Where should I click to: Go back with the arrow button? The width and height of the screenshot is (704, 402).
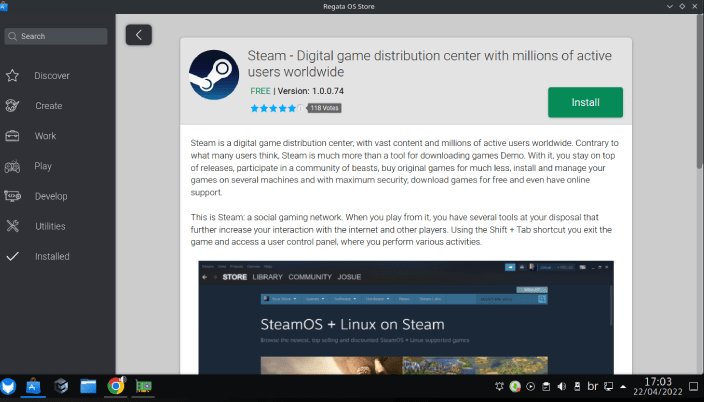[x=138, y=35]
